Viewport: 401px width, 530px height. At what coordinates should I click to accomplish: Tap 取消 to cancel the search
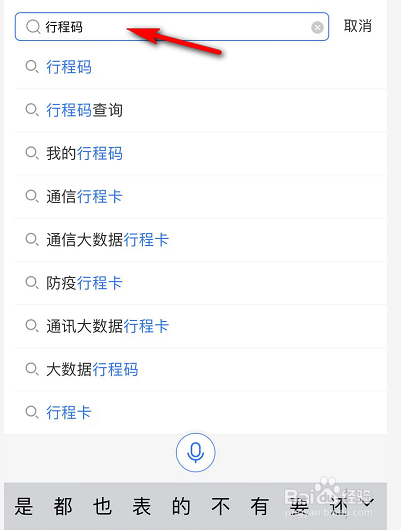point(358,26)
